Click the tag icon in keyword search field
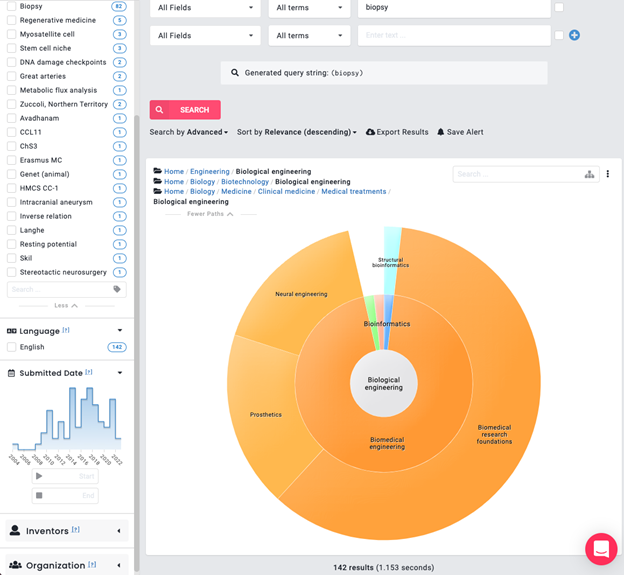624x575 pixels. (117, 289)
